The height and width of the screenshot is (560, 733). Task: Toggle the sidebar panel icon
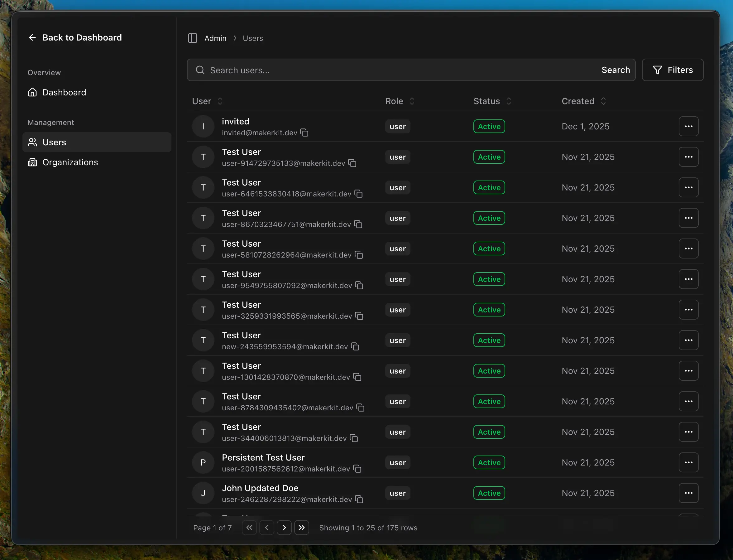[x=193, y=38]
